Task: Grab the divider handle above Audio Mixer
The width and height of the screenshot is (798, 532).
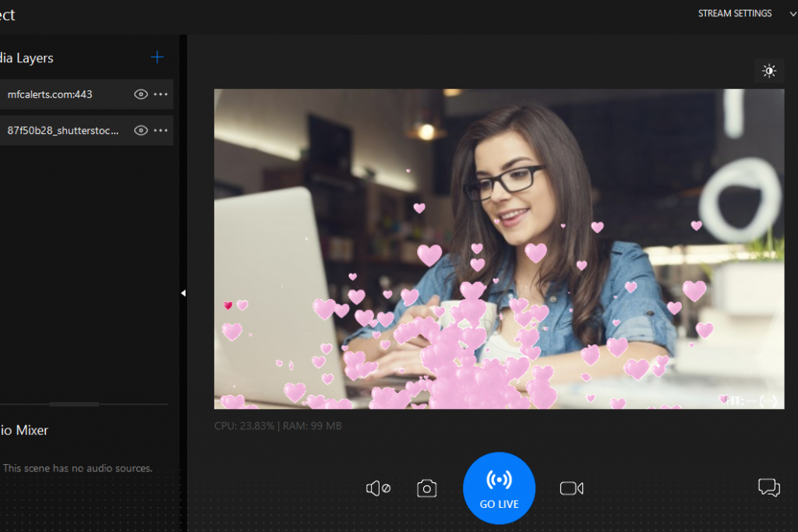Action: [x=74, y=404]
